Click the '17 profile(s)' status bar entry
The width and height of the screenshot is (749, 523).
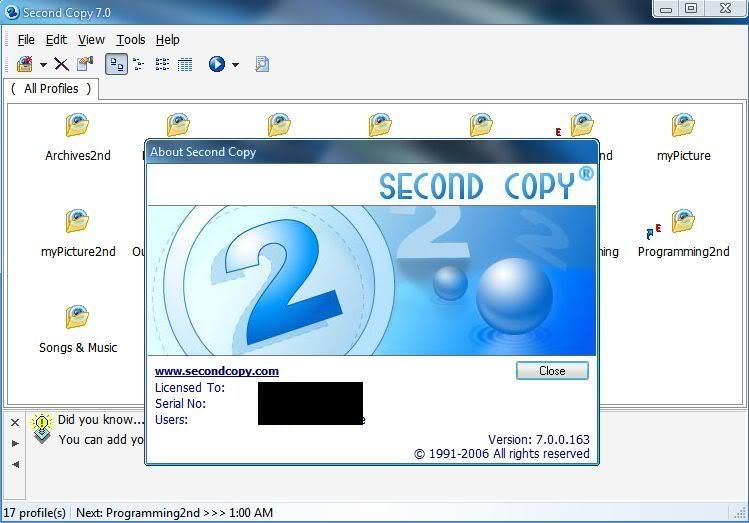34,513
